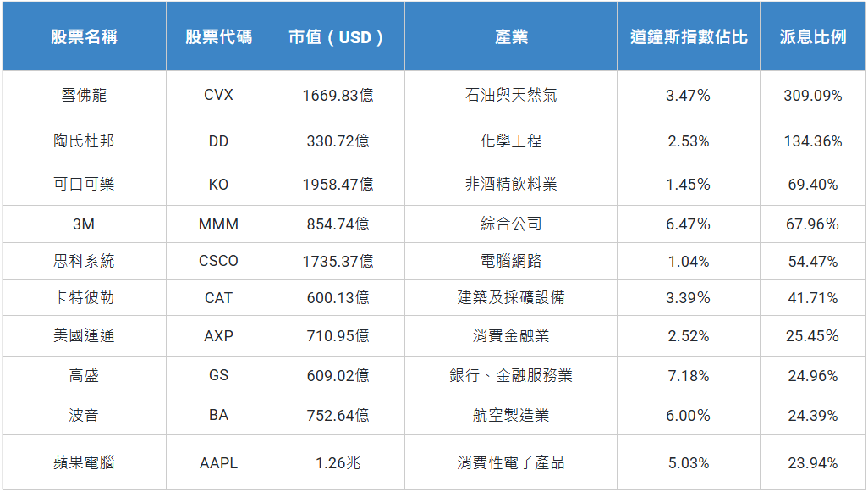Image resolution: width=868 pixels, height=492 pixels.
Task: Click the 消費金融業 industry cell
Action: [511, 335]
